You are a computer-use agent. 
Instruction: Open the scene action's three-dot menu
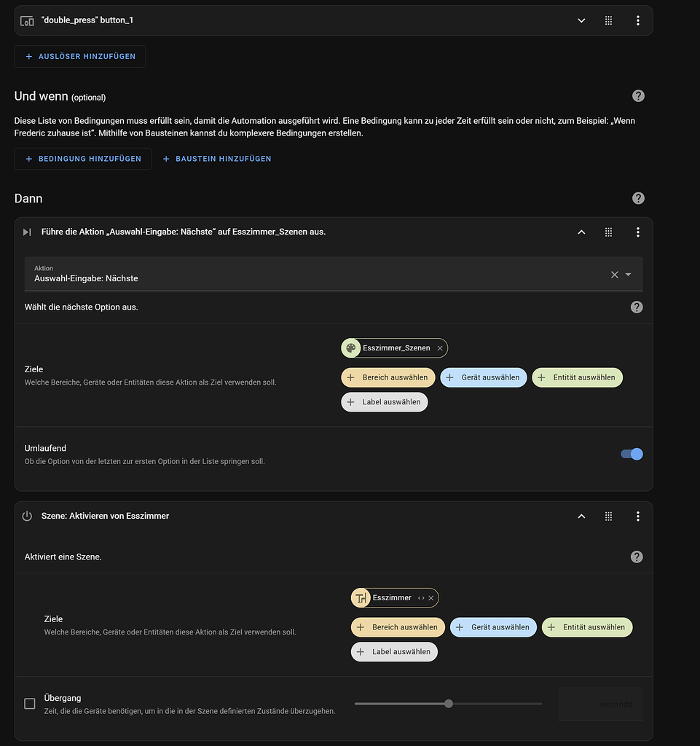pyautogui.click(x=638, y=516)
